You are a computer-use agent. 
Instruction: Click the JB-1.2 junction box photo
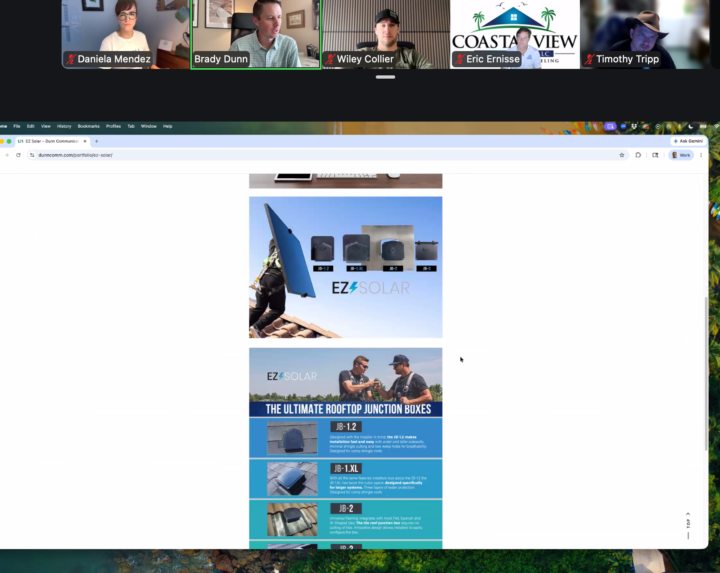[292, 438]
